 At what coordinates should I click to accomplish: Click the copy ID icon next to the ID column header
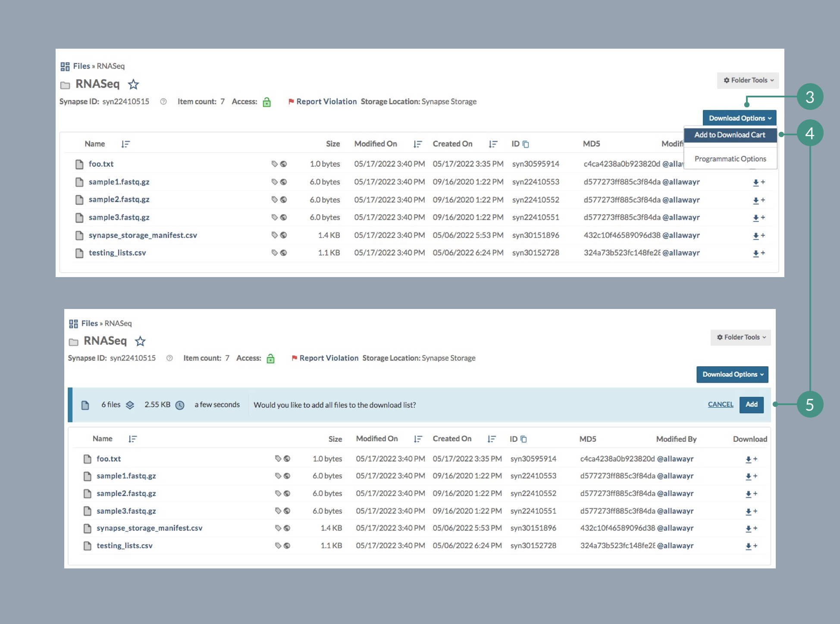(525, 145)
